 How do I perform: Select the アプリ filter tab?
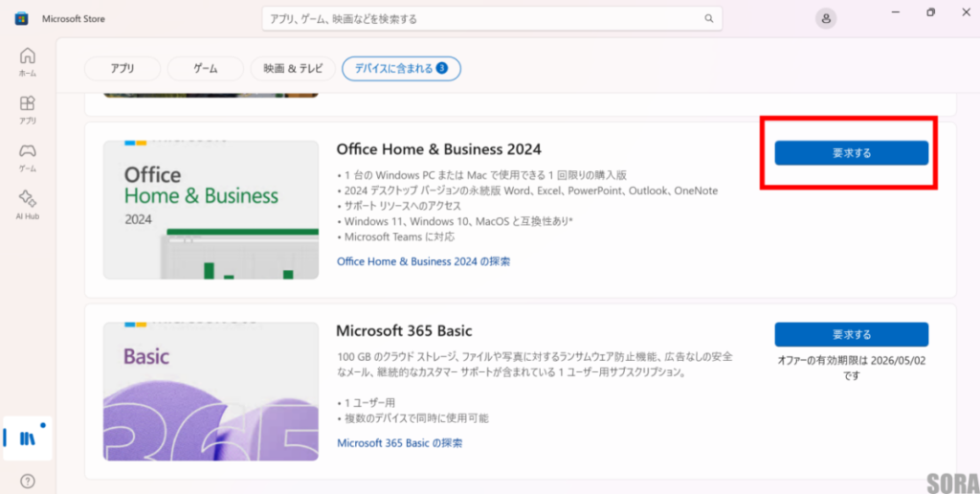122,69
